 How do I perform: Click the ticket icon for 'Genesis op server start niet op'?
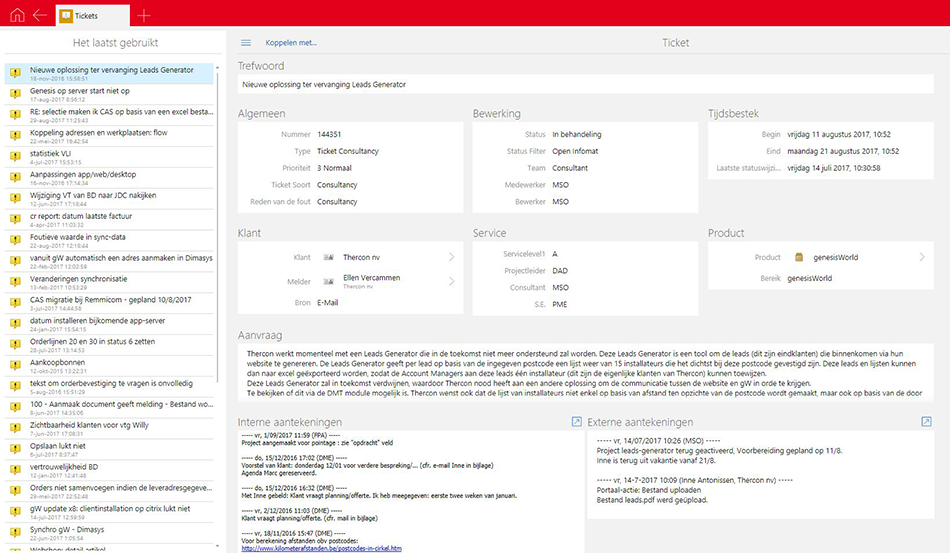(x=15, y=94)
